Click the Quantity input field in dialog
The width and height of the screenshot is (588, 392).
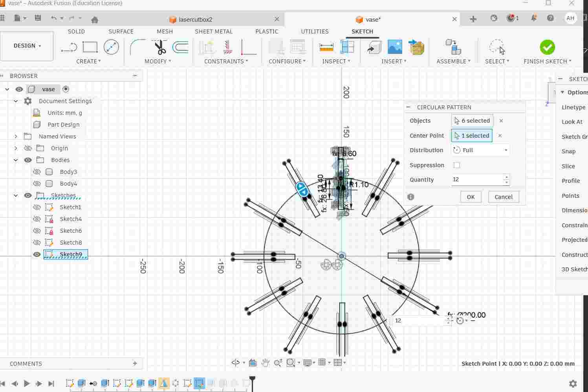point(477,180)
